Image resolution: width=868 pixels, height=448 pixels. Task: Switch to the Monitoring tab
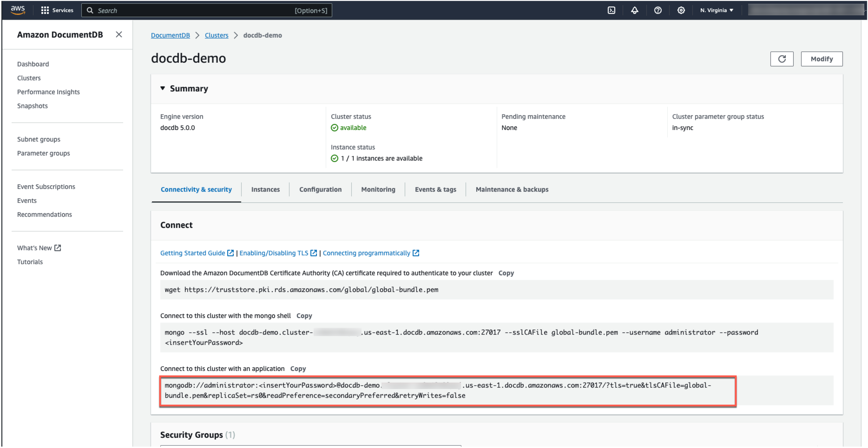(378, 189)
